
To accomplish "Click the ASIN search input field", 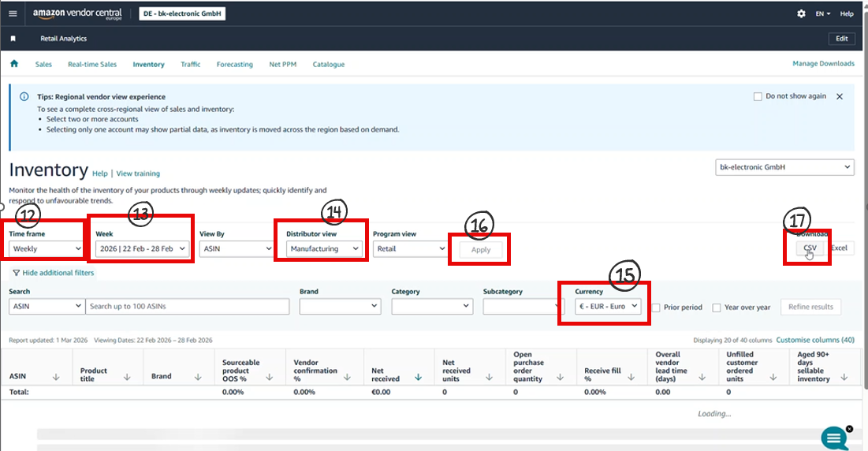I will pyautogui.click(x=188, y=306).
